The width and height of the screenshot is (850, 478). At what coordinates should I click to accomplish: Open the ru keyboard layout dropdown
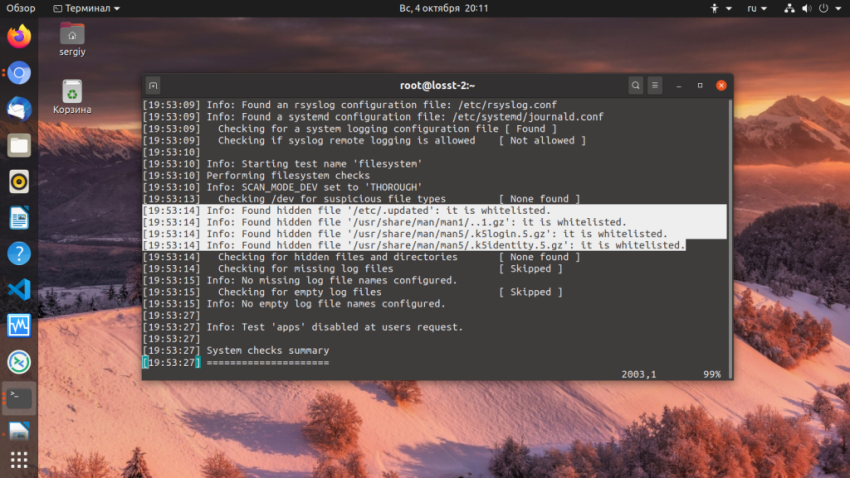pos(757,8)
